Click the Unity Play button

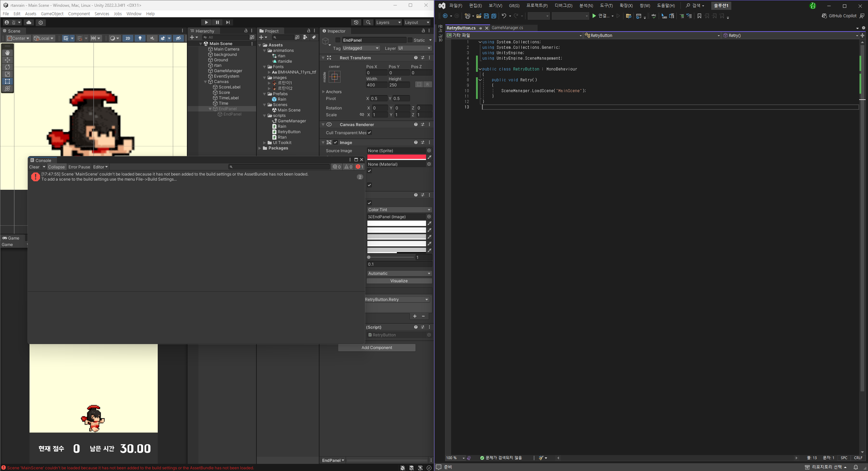206,22
